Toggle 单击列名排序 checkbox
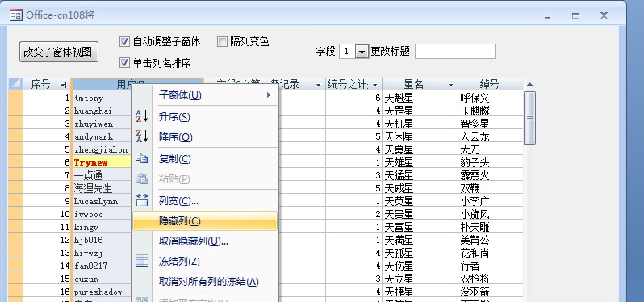Image resolution: width=644 pixels, height=302 pixels. (124, 63)
